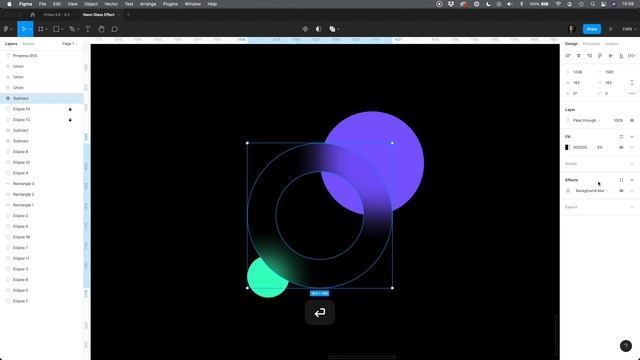Open the zoom level dropdown
The width and height of the screenshot is (640, 360).
pyautogui.click(x=629, y=29)
